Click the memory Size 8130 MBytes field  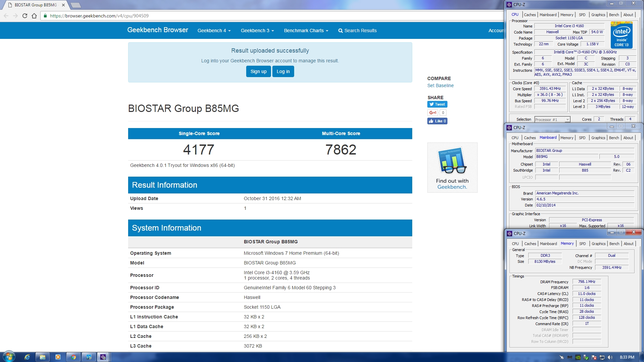(545, 262)
